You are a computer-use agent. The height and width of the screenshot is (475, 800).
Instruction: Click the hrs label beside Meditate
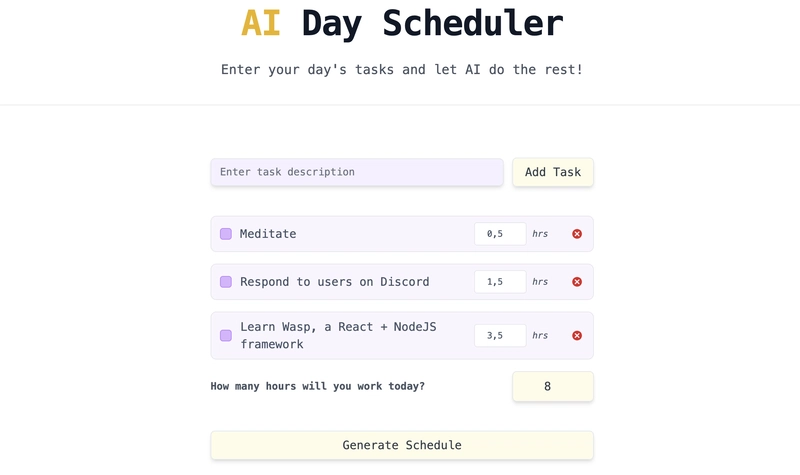click(540, 234)
